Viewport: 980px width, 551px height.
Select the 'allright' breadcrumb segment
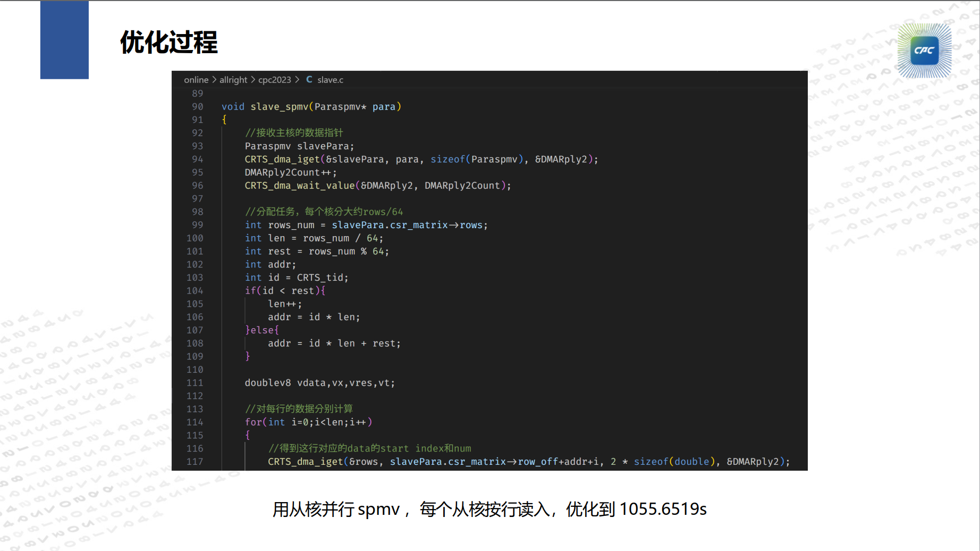[x=233, y=80]
